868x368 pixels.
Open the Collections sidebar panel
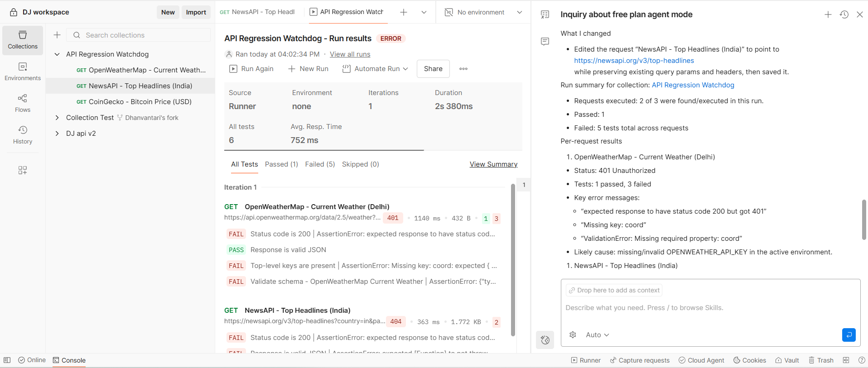(x=23, y=40)
